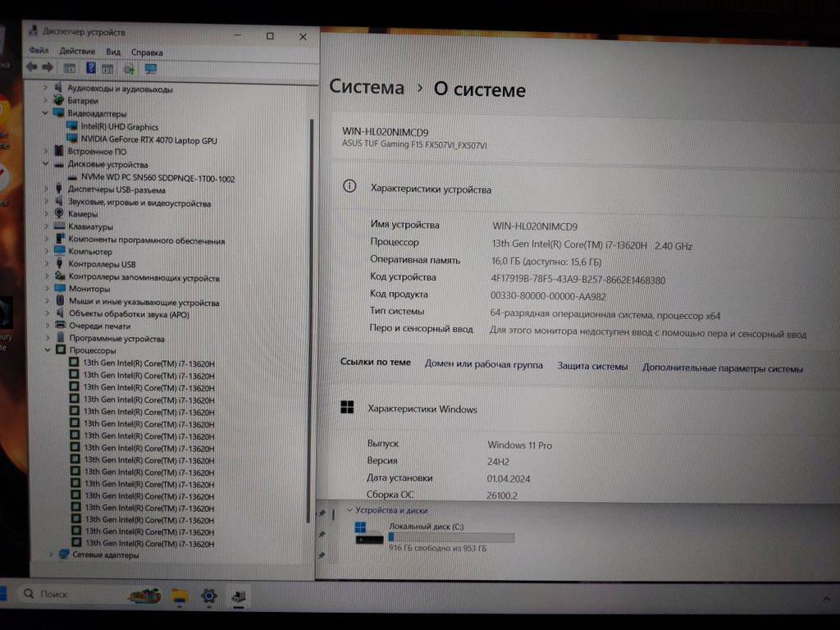Click the add legacy hardware toolbar icon

tap(130, 69)
